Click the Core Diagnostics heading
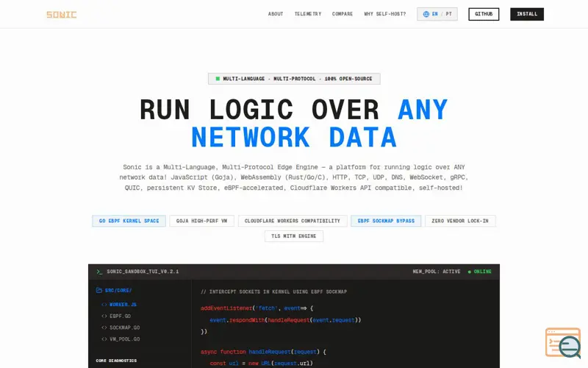The width and height of the screenshot is (588, 368). coord(116,361)
